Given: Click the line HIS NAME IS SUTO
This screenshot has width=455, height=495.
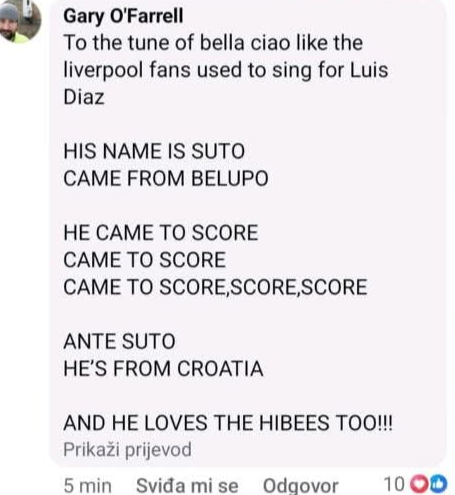Looking at the screenshot, I should pyautogui.click(x=154, y=151).
